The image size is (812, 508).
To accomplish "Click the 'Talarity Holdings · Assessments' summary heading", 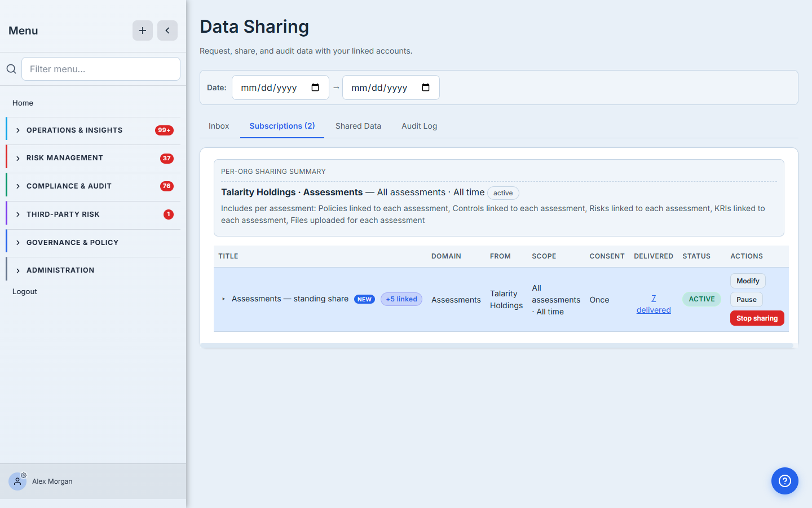I will tap(292, 192).
